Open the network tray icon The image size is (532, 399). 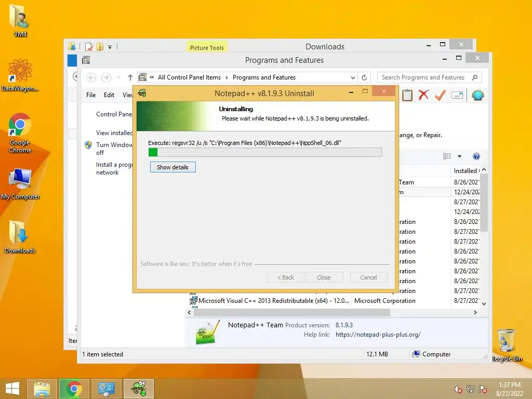pos(470,389)
